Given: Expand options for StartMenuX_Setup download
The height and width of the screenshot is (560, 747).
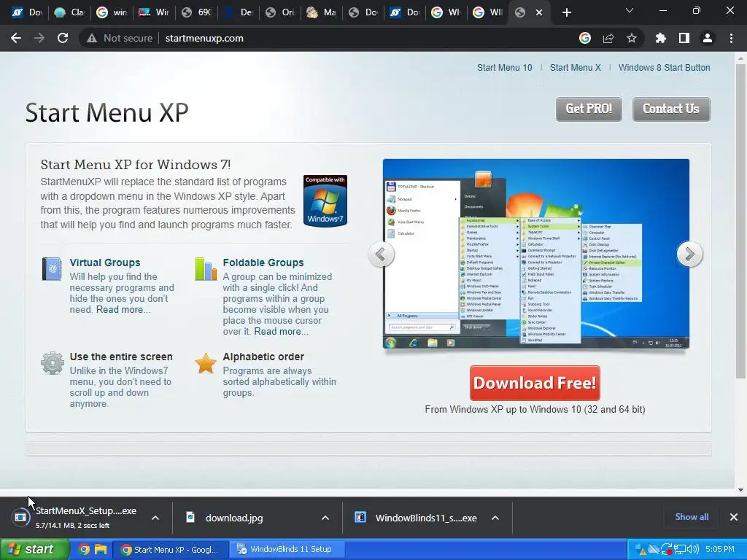Looking at the screenshot, I should [x=155, y=518].
